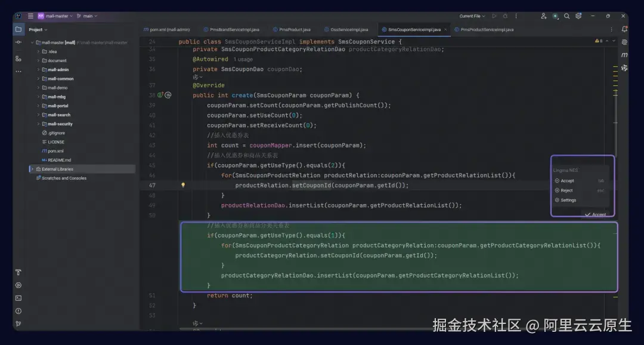Debug the current file
The image size is (644, 345).
coord(505,16)
